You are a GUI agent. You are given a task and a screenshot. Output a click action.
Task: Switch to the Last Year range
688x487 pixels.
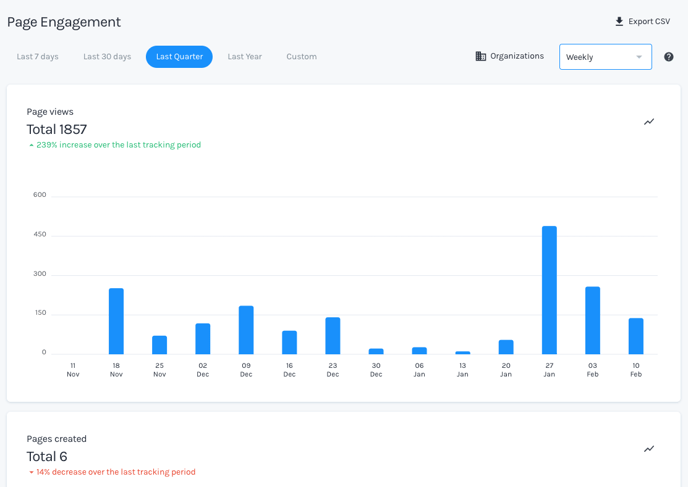245,57
